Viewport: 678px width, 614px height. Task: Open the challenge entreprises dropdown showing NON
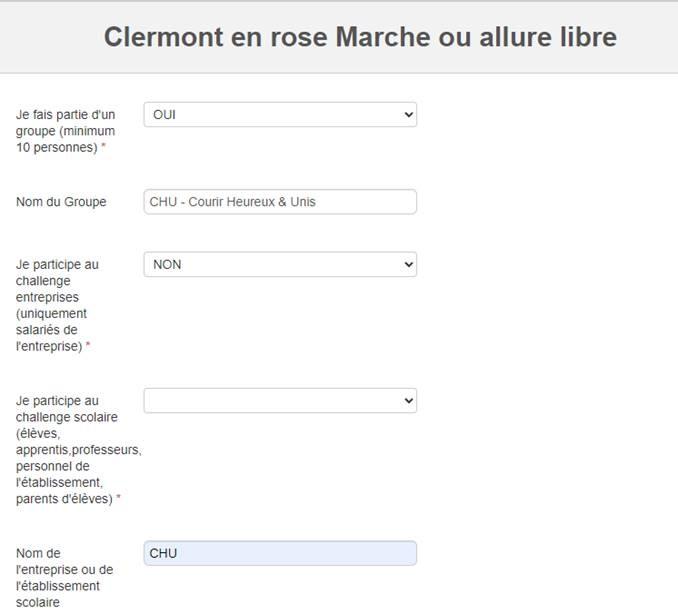(280, 264)
